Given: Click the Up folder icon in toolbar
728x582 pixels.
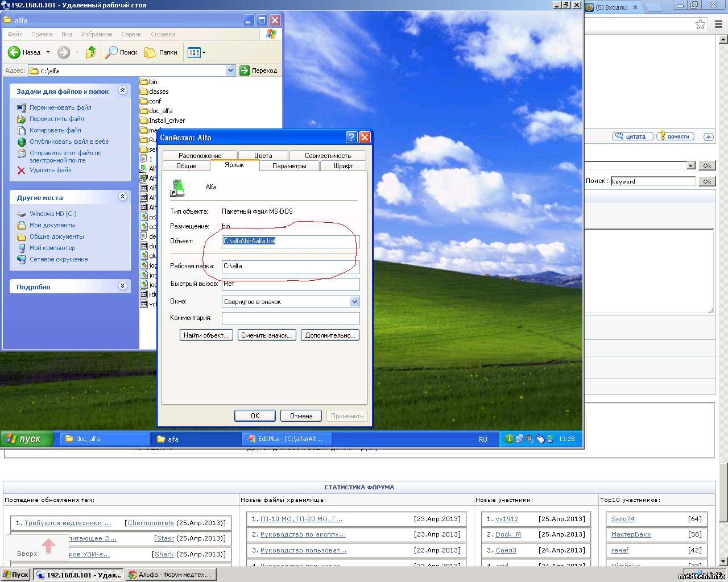Looking at the screenshot, I should tap(91, 52).
